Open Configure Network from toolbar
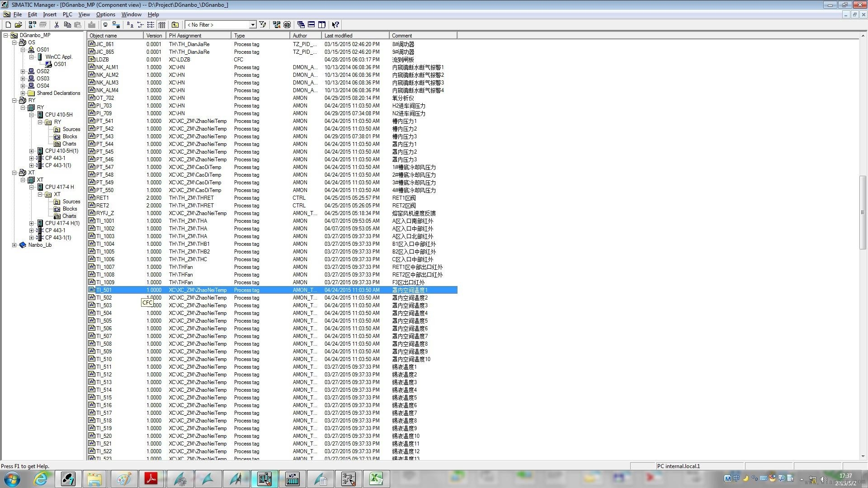 coord(277,25)
